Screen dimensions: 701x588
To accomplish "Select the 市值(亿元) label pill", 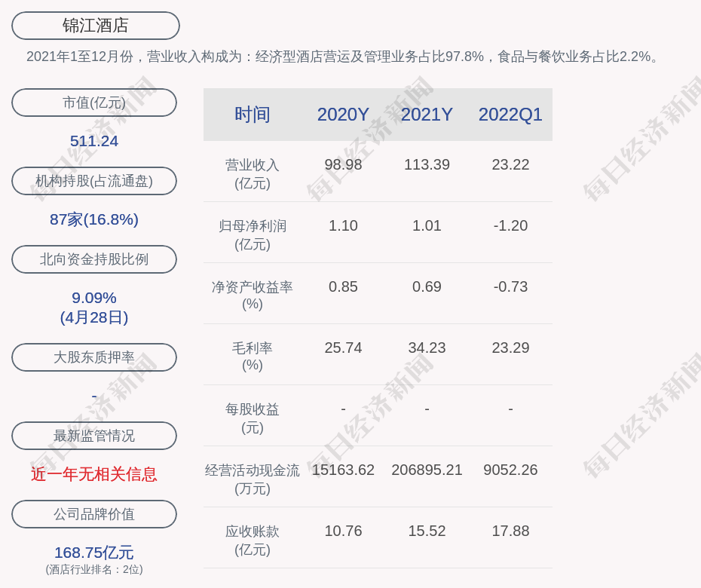I will click(x=94, y=103).
